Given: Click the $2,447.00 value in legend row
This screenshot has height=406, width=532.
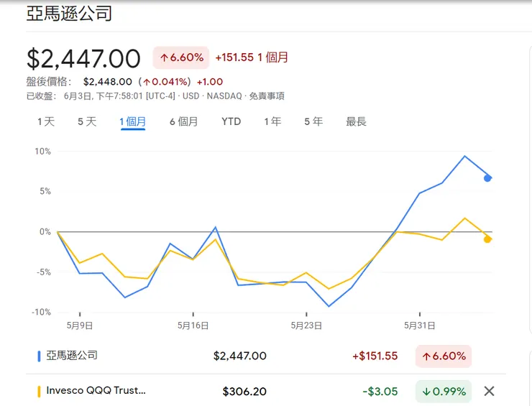Looking at the screenshot, I should pos(240,356).
